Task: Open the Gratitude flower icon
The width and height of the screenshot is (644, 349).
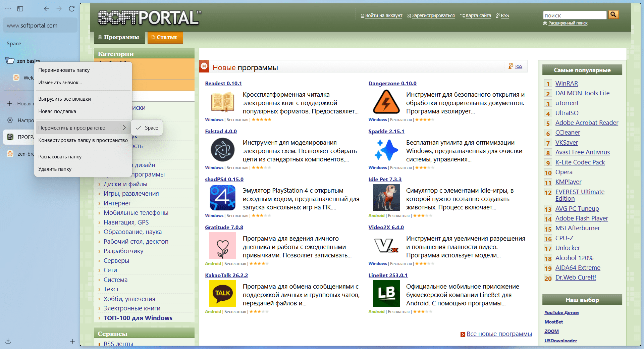Action: coord(223,246)
